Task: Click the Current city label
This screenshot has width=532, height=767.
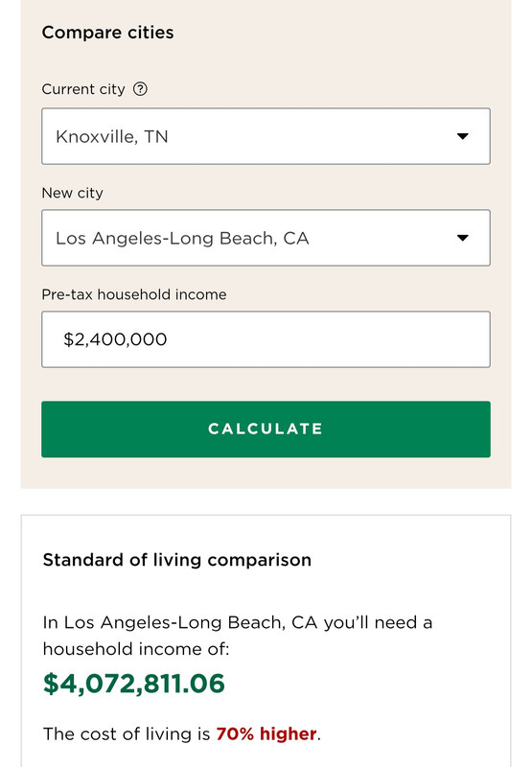Action: point(83,89)
